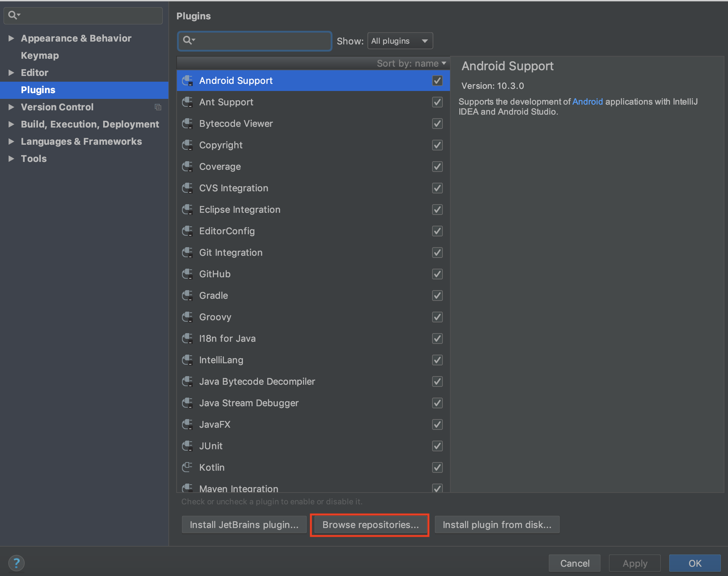728x576 pixels.
Task: Disable the Git Integration plugin
Action: point(437,253)
